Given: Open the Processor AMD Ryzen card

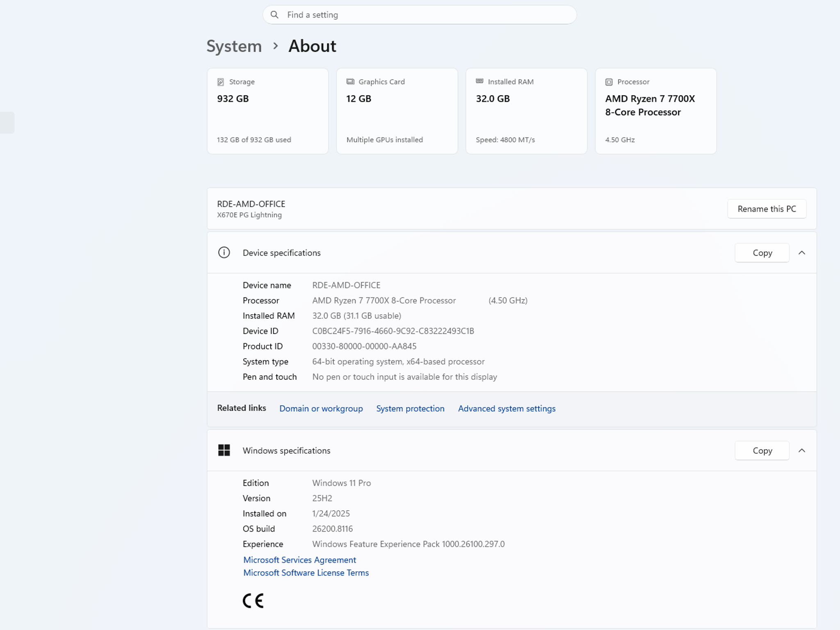Looking at the screenshot, I should (656, 111).
